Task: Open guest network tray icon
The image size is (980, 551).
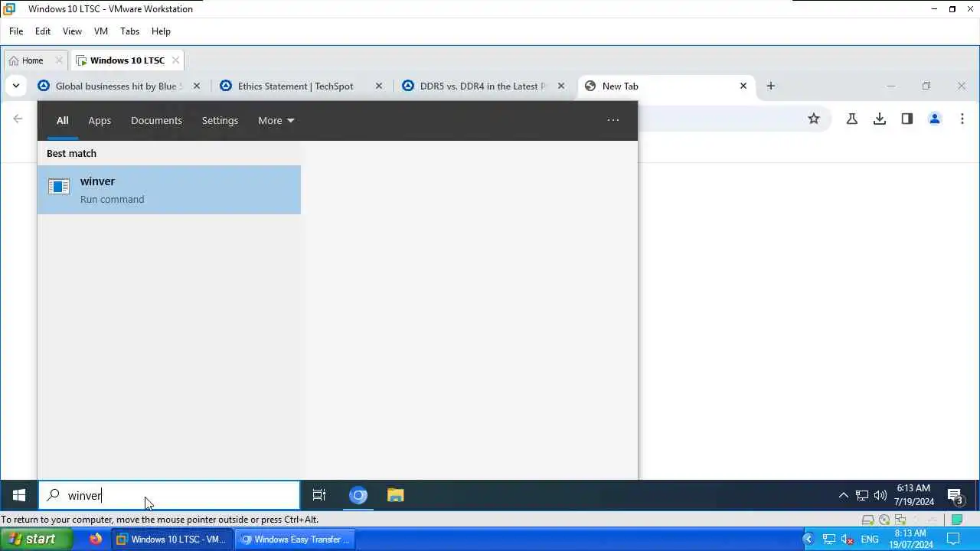Action: [x=862, y=495]
